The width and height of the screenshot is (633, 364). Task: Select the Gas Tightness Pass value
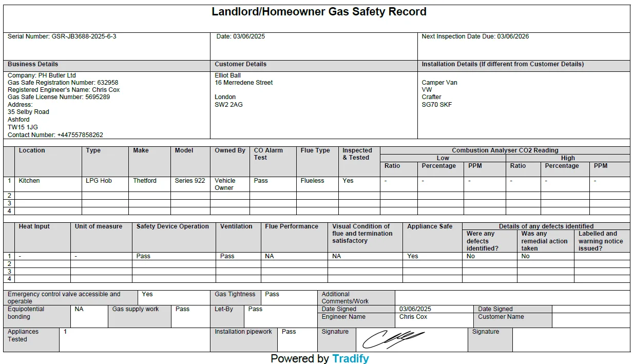[x=272, y=294]
